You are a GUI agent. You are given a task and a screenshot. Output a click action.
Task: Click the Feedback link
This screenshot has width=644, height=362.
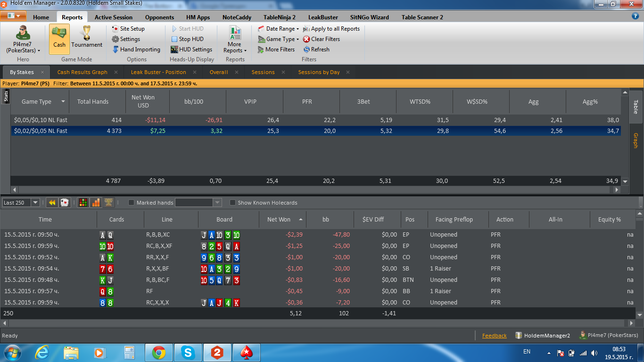[x=494, y=336]
